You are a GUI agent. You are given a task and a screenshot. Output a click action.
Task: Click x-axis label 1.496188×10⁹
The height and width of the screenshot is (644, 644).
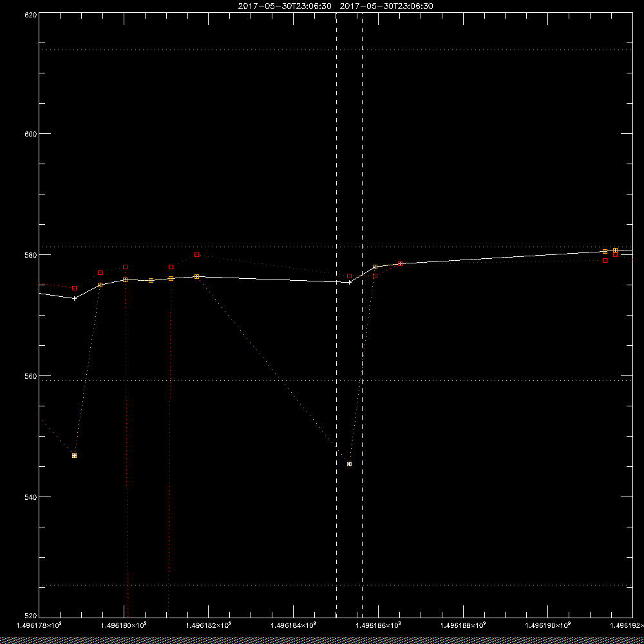[x=463, y=625]
